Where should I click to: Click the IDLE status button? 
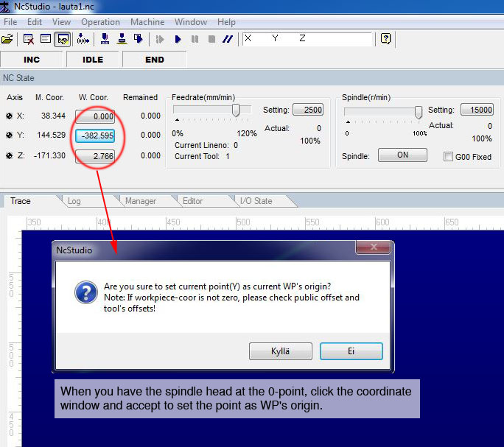93,60
